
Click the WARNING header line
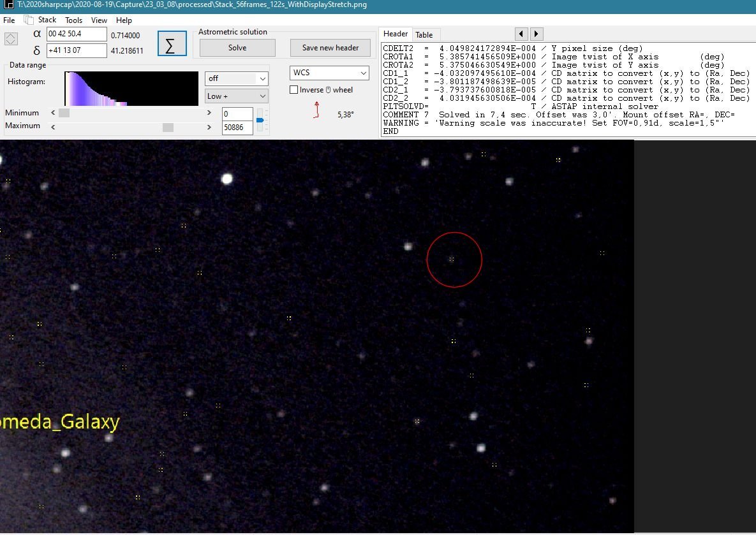[553, 123]
